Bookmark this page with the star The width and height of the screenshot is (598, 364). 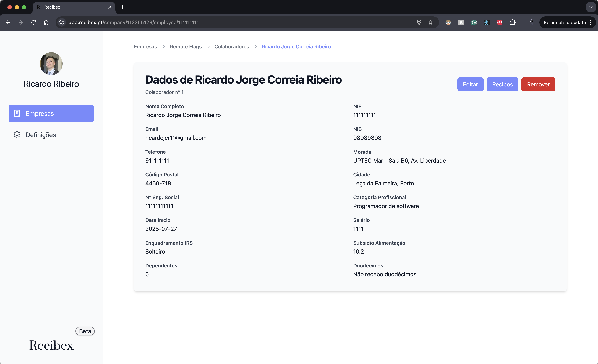click(x=430, y=23)
